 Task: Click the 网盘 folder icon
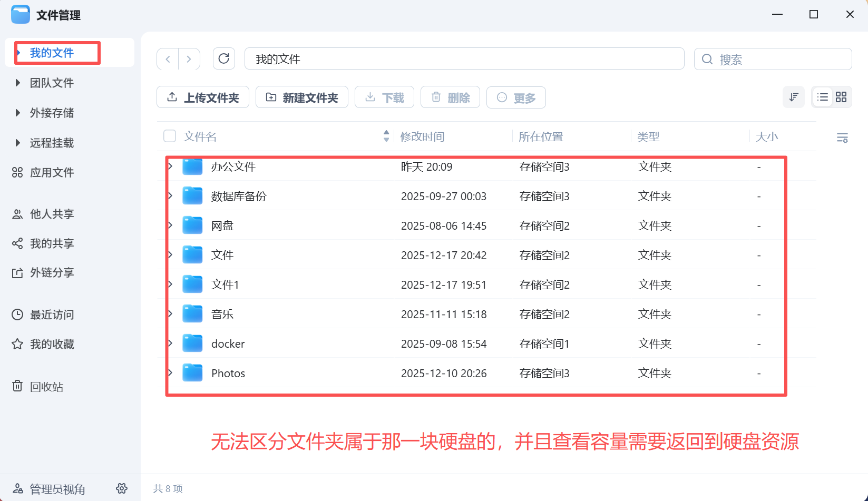tap(192, 225)
